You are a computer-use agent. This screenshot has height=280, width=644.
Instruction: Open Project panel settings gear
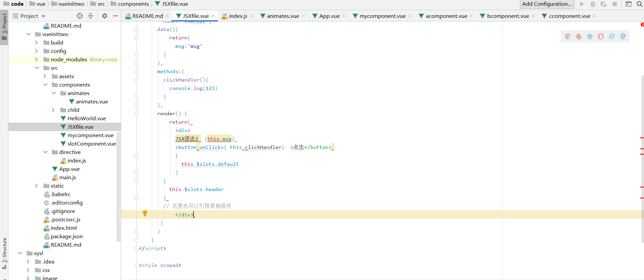(x=105, y=16)
